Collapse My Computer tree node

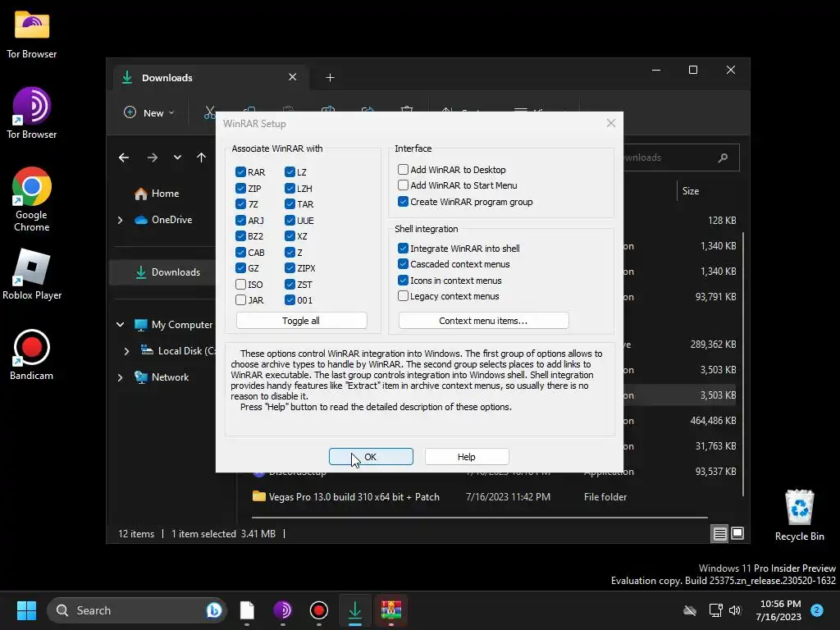coord(120,325)
